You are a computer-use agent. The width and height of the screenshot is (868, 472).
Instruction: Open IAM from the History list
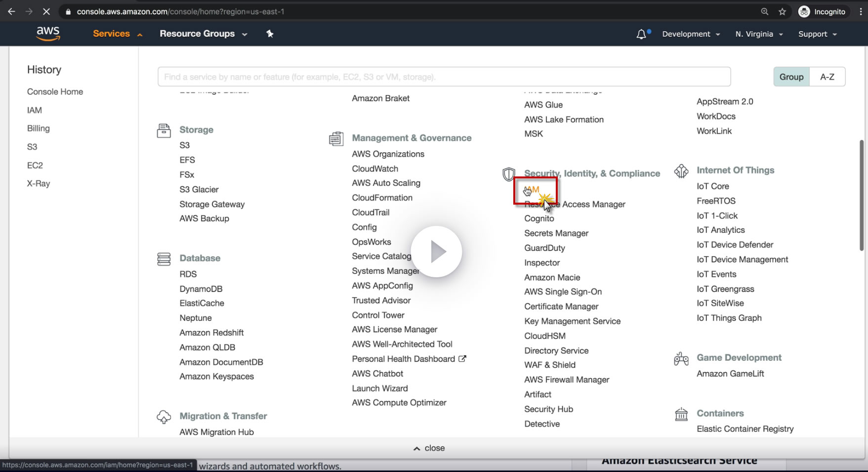[35, 110]
